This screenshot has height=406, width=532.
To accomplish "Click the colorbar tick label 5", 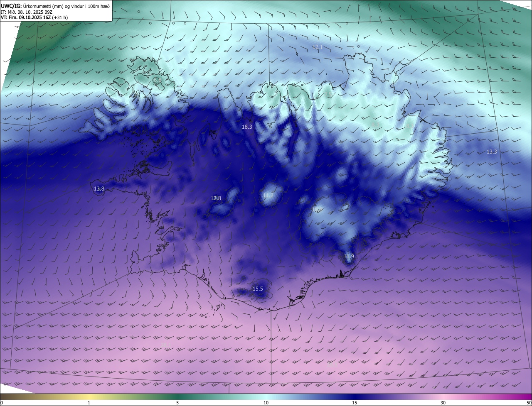I will (x=177, y=403).
